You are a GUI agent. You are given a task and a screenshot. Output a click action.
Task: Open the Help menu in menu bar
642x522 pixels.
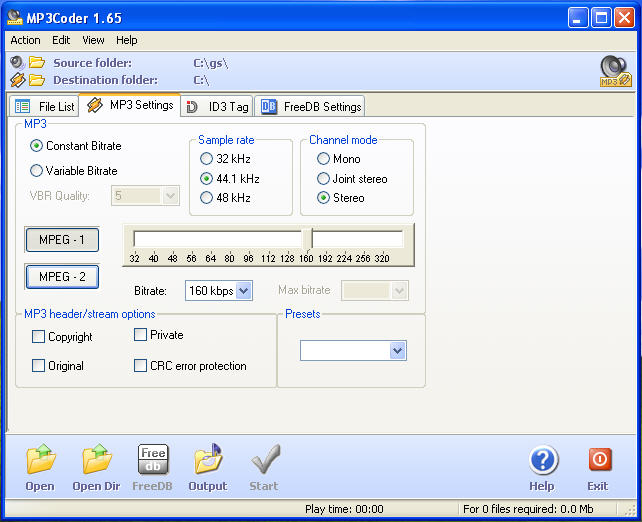point(127,40)
